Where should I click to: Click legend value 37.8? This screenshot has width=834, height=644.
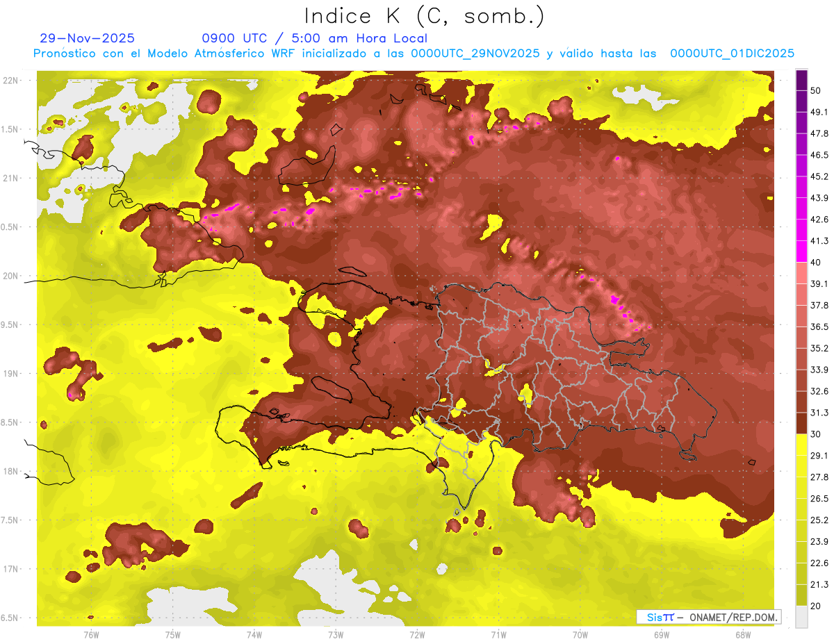(x=819, y=305)
